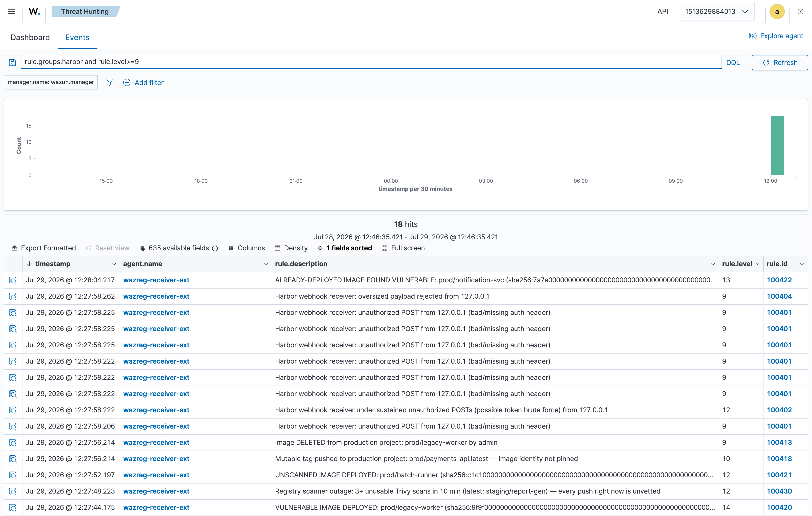
Task: Click timestamp Jul 29, 2026 @ 12:27:52.197
Action: pos(70,474)
